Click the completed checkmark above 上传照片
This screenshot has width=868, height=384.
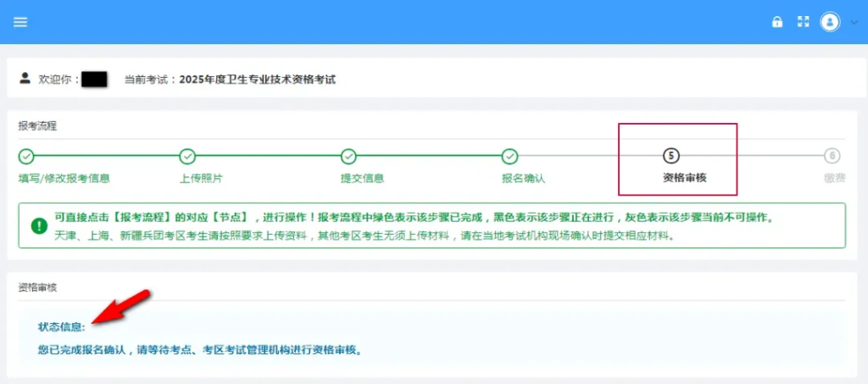coord(187,157)
